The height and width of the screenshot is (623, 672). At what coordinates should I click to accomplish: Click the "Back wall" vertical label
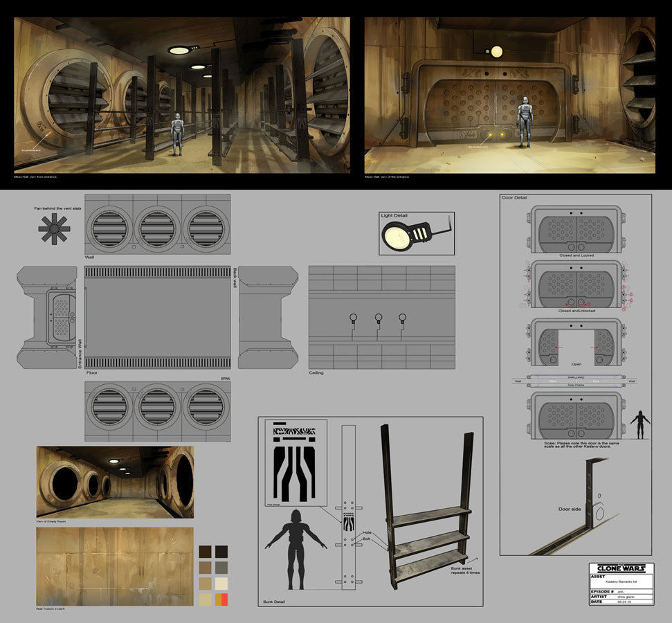[235, 278]
